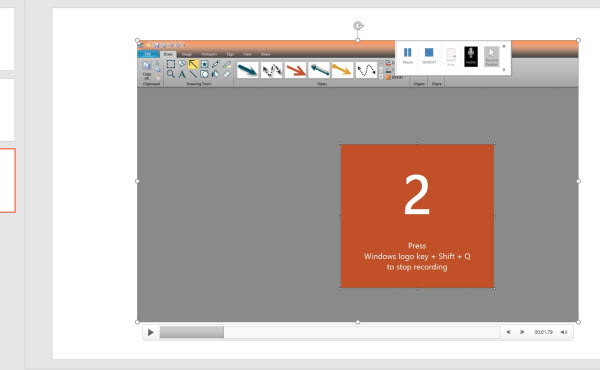Image resolution: width=600 pixels, height=370 pixels.
Task: Switch to the Share ribbon tab
Action: point(266,54)
